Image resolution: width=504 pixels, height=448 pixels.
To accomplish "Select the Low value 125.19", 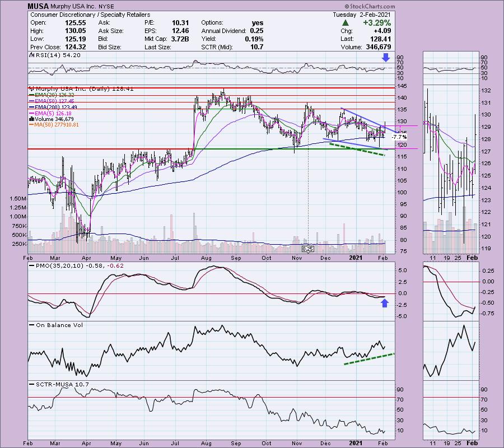I will click(x=76, y=39).
